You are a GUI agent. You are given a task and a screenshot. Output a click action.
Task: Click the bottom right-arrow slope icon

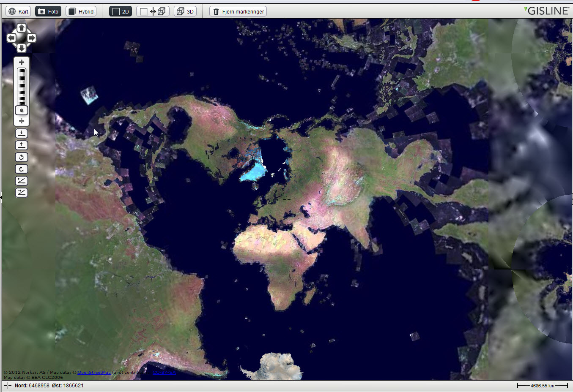[x=22, y=193]
